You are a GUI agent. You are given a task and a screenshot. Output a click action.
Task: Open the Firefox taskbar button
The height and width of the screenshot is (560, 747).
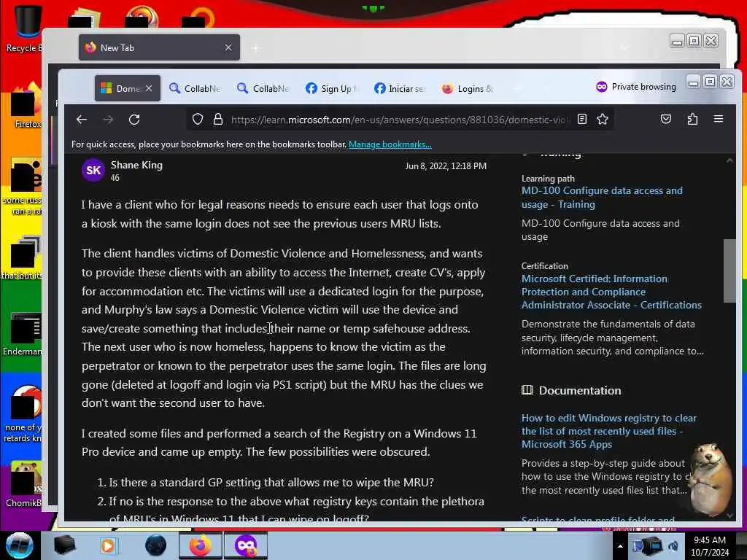tap(201, 545)
